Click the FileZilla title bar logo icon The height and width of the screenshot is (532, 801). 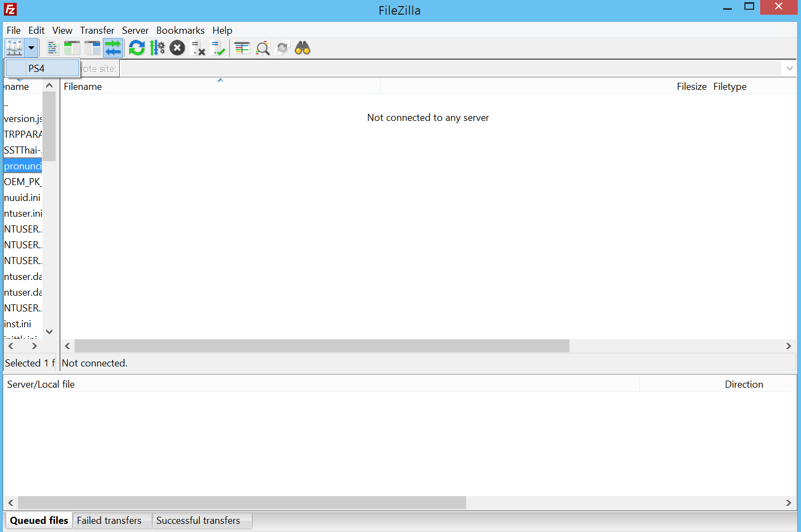coord(10,9)
